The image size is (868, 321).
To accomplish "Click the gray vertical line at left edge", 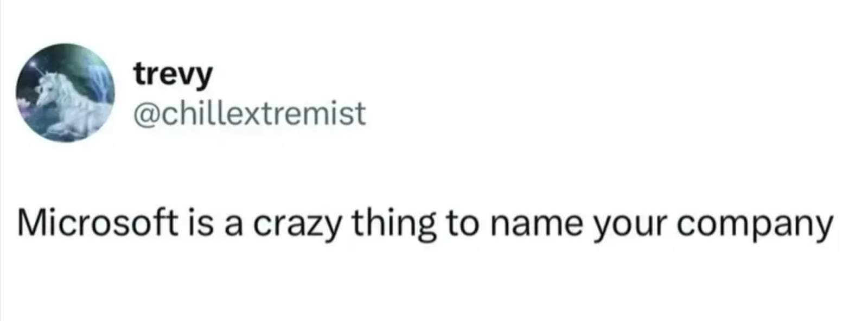I will coord(1,160).
